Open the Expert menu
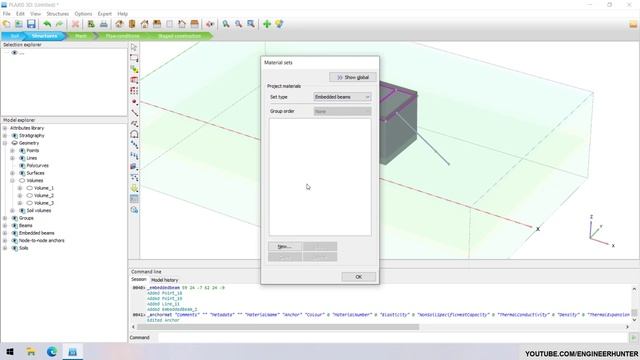This screenshot has height=360, width=640. (104, 14)
